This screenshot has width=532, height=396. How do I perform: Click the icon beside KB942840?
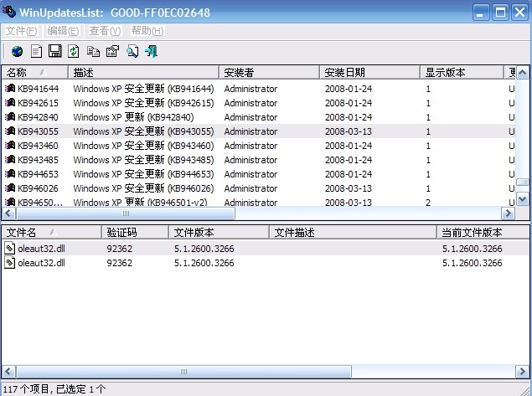pos(10,117)
